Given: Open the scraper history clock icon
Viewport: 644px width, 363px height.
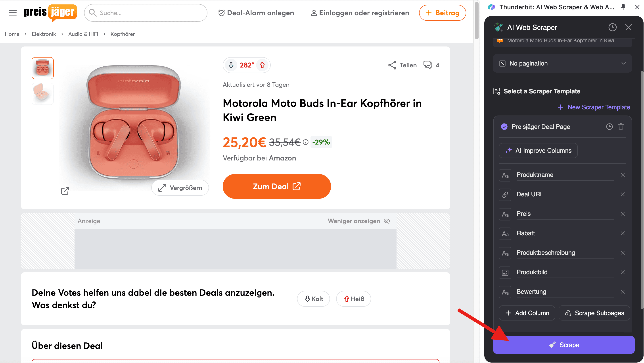Looking at the screenshot, I should [612, 27].
